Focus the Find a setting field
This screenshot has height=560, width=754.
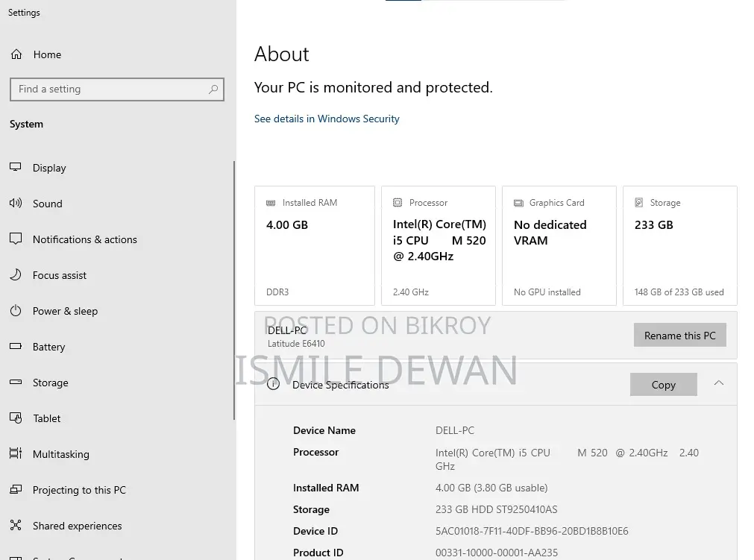pyautogui.click(x=117, y=89)
